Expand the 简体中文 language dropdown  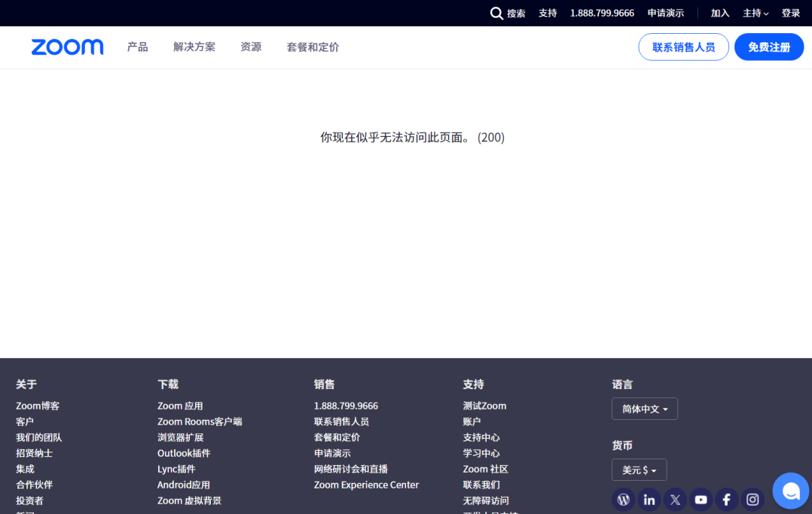point(644,409)
